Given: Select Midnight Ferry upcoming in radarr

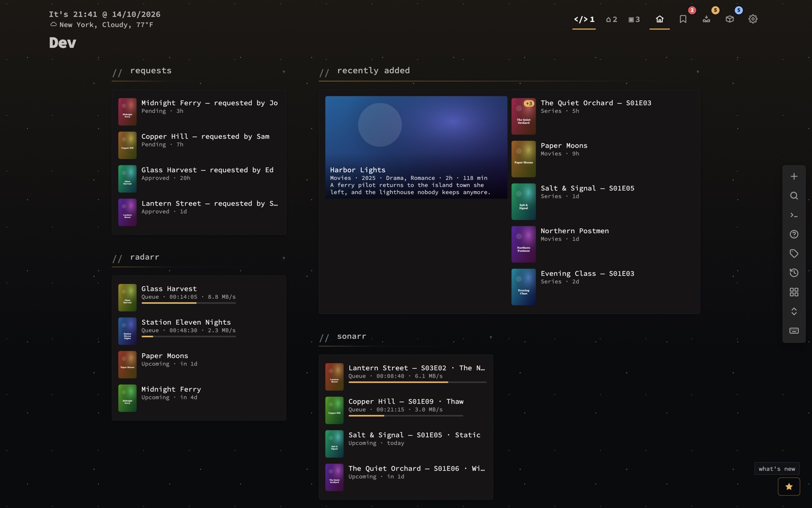Looking at the screenshot, I should click(198, 398).
